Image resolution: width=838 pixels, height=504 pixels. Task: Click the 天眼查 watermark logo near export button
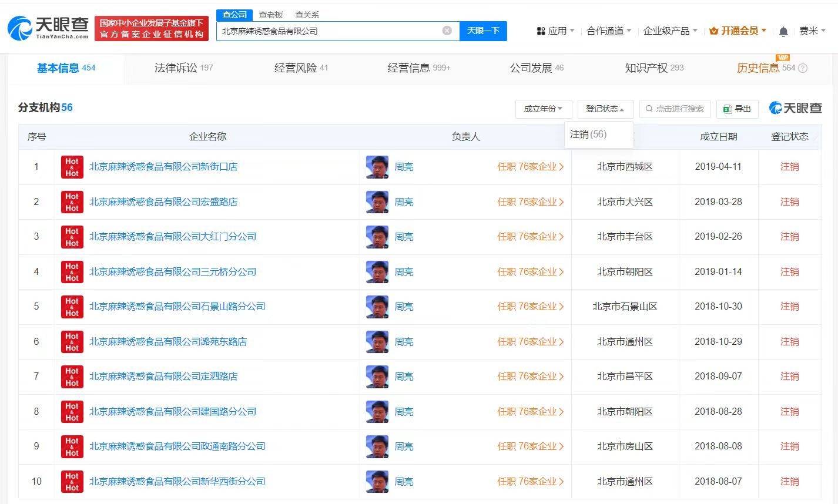(x=795, y=107)
